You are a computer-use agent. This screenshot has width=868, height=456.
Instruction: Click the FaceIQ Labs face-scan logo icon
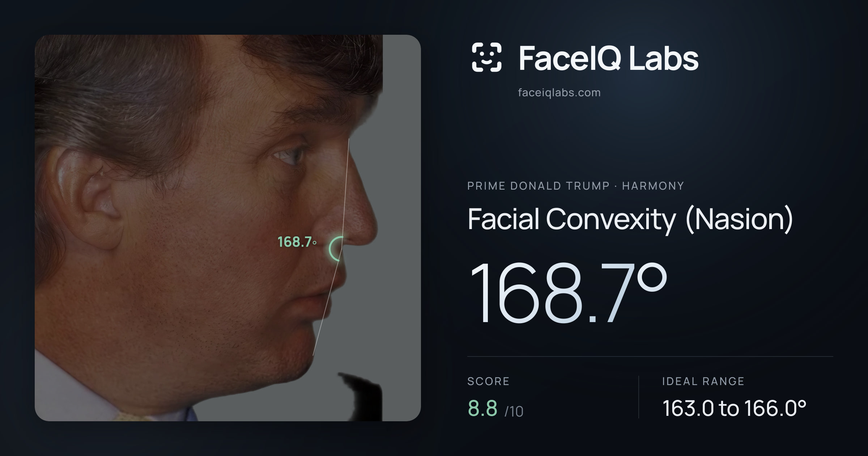pos(487,57)
